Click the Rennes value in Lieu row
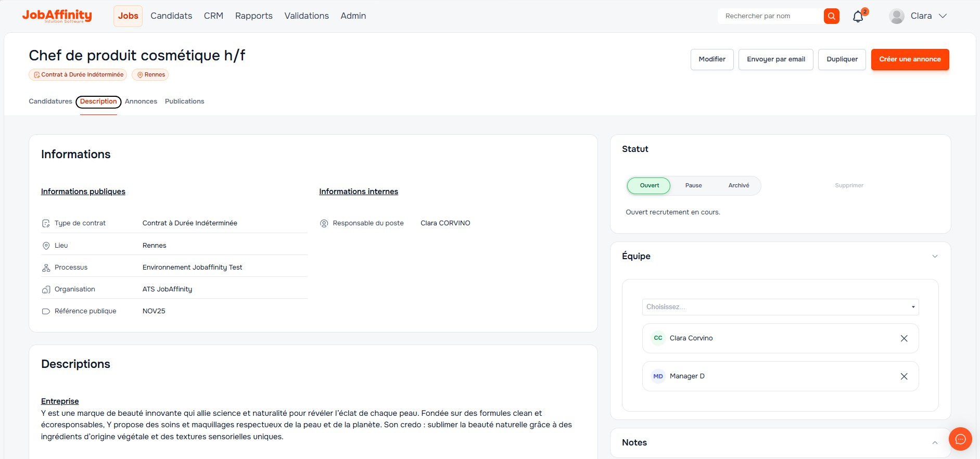This screenshot has height=459, width=980. coord(154,246)
